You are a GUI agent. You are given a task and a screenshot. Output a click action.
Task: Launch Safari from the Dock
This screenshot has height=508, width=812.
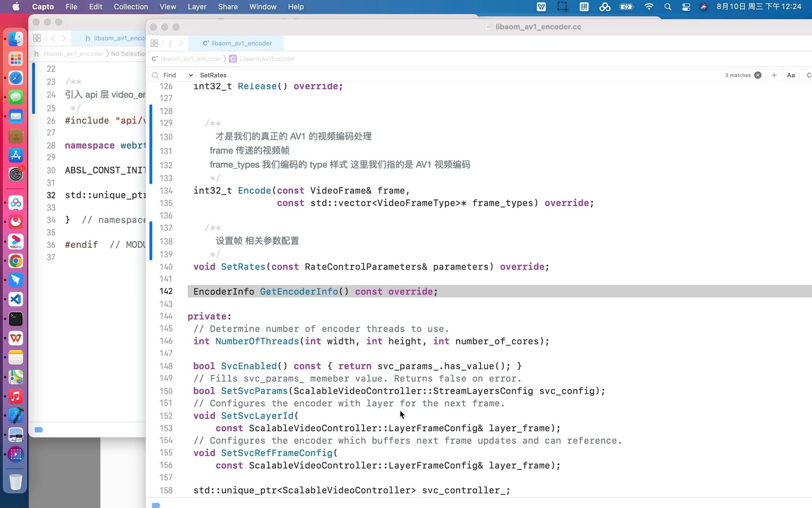click(16, 78)
